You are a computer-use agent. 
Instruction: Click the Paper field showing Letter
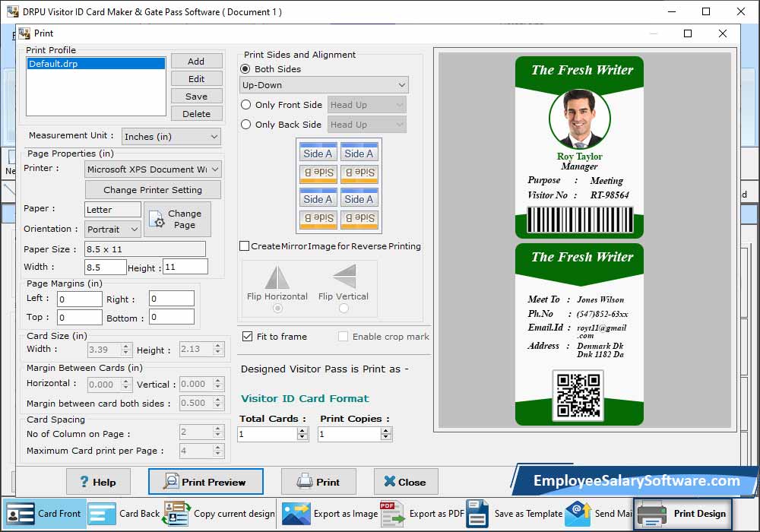112,210
